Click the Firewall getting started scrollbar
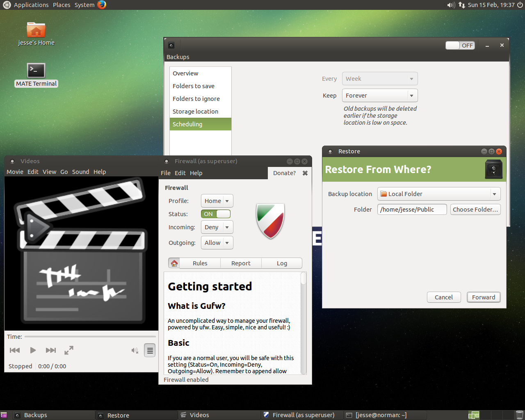Image resolution: width=525 pixels, height=420 pixels. 304,323
